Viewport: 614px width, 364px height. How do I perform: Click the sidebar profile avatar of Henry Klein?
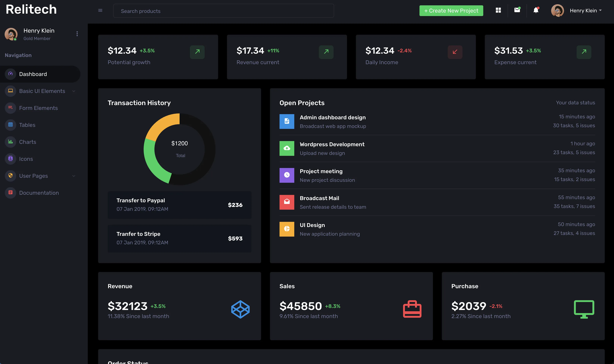11,34
